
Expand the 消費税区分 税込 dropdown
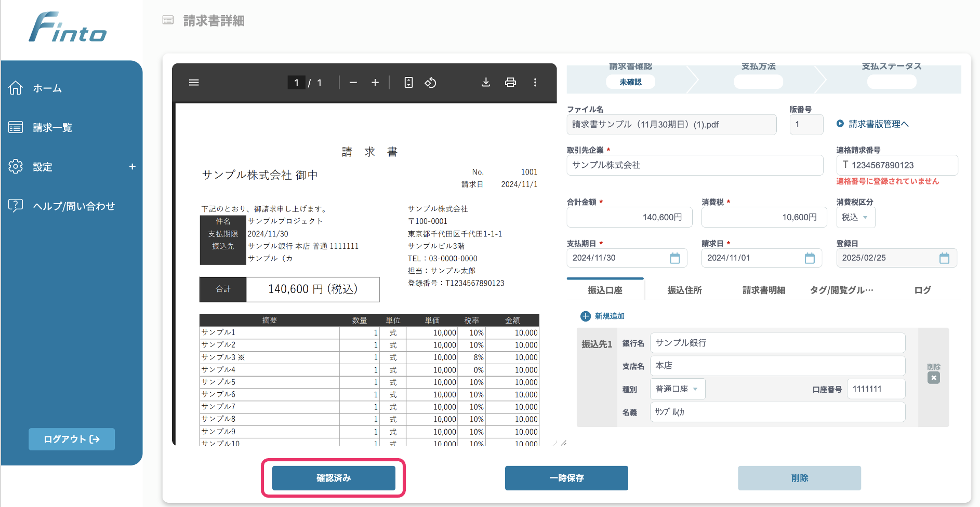tap(855, 217)
